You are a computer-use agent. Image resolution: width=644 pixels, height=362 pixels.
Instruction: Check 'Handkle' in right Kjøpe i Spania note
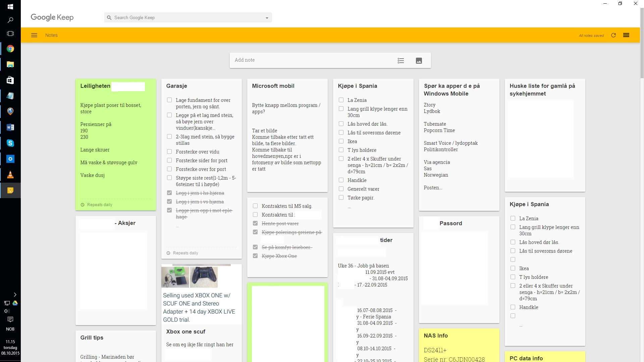(x=513, y=307)
